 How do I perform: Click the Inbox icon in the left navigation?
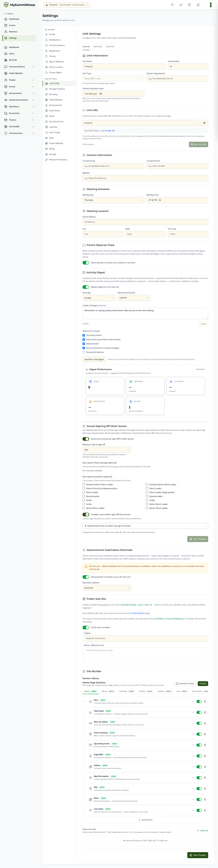click(6, 54)
